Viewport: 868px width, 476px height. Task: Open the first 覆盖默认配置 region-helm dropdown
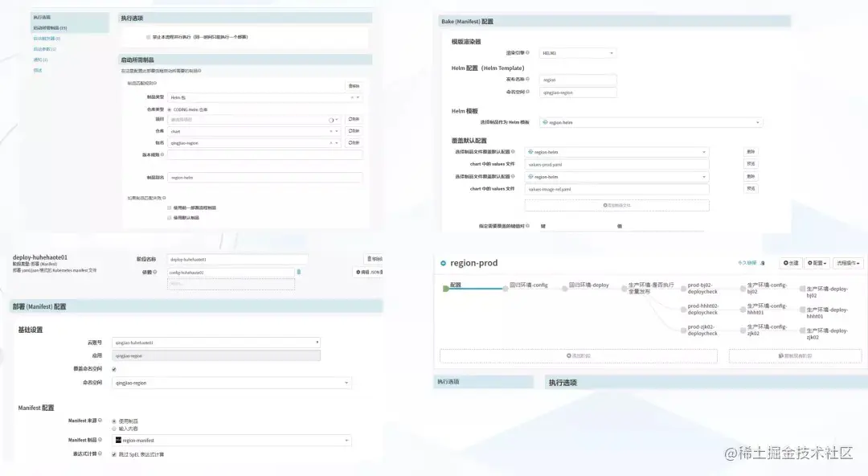pos(616,152)
